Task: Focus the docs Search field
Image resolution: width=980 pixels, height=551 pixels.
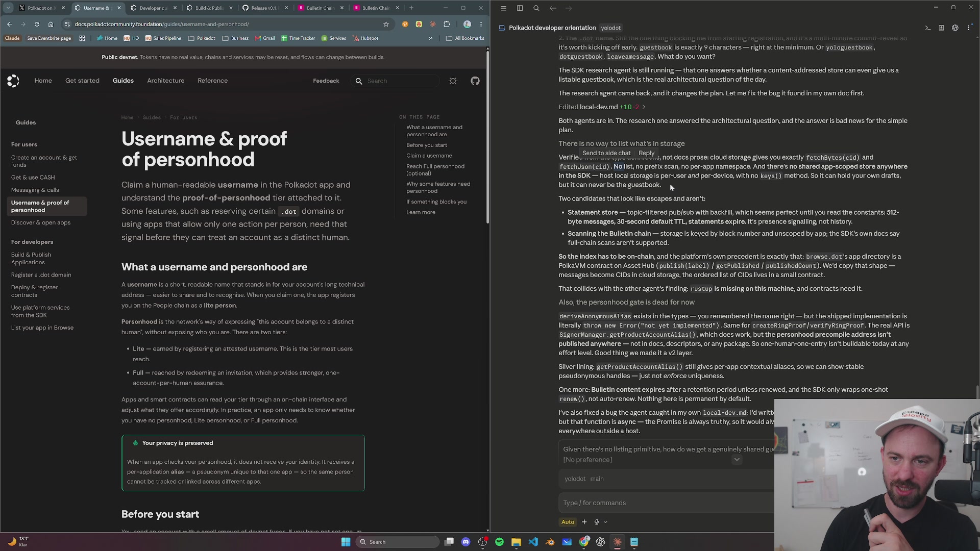Action: [395, 81]
